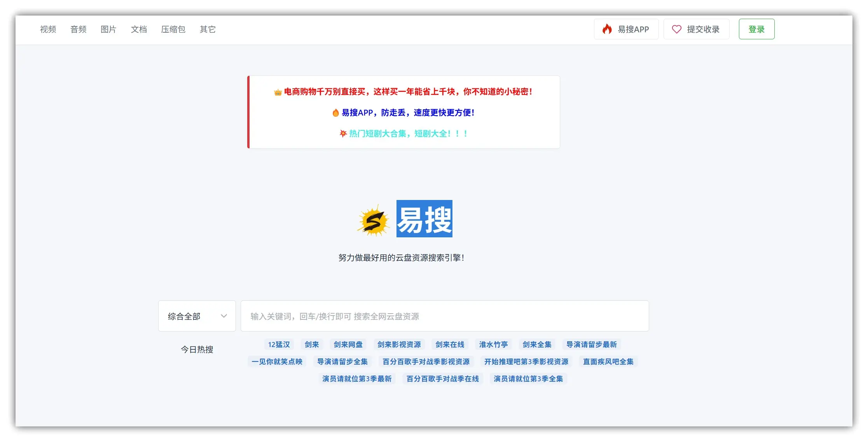Search hot keyword 剑来全集
The height and width of the screenshot is (442, 868).
pos(537,344)
